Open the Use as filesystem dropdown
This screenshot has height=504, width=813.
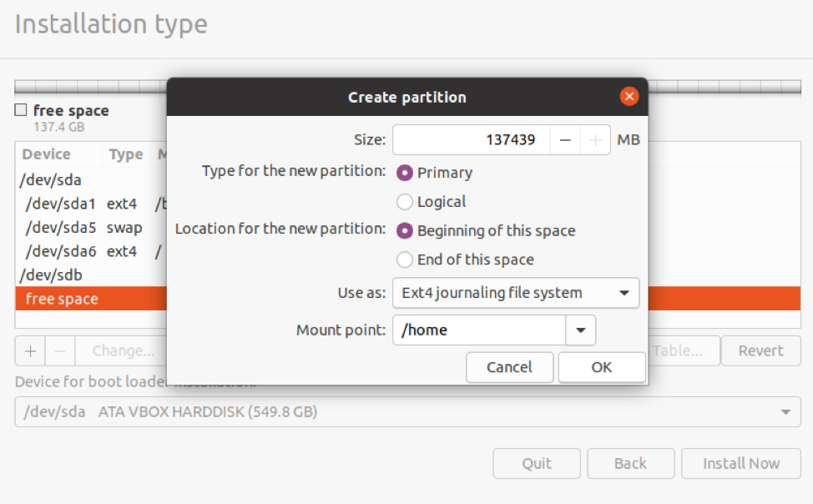tap(515, 293)
